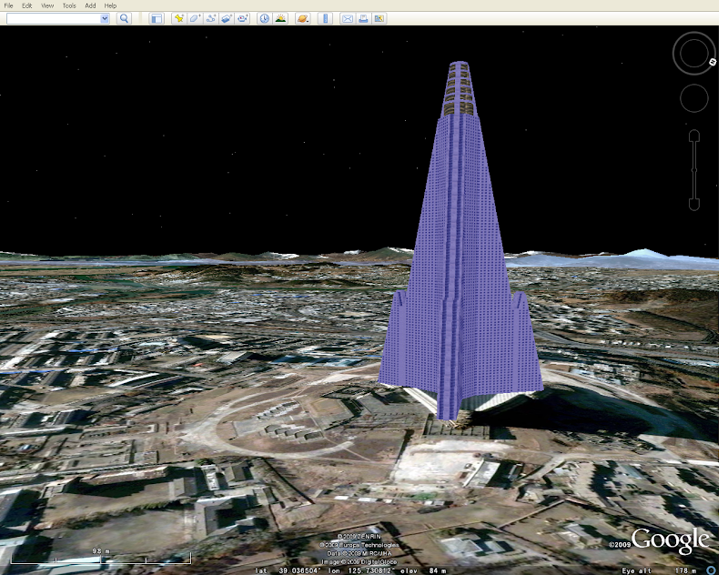Click the Print icon
728x575 pixels.
(x=363, y=18)
